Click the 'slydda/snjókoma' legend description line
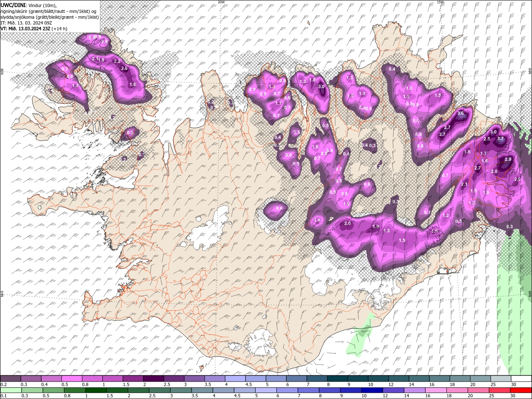Screen dimensions: 532x399 pos(49,17)
